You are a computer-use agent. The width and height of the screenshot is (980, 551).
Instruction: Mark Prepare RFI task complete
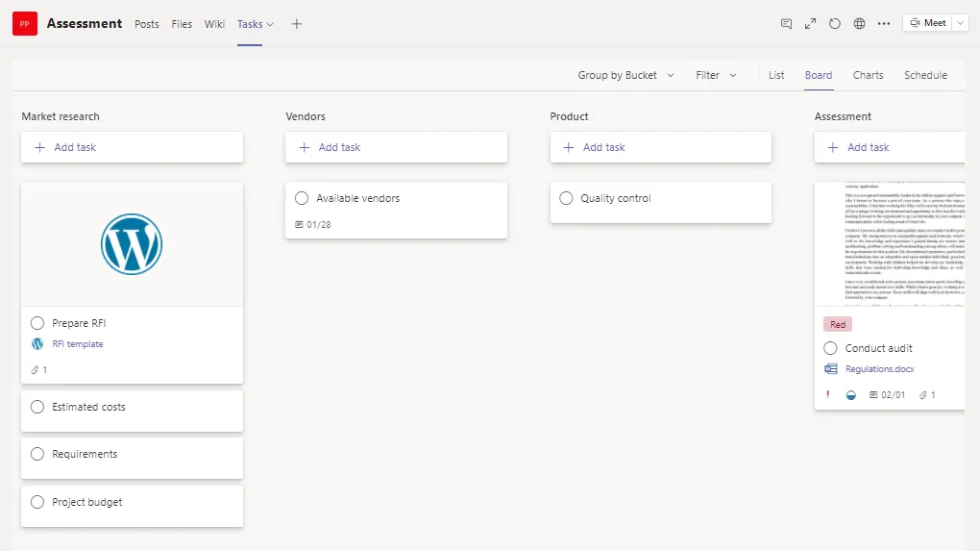(37, 323)
